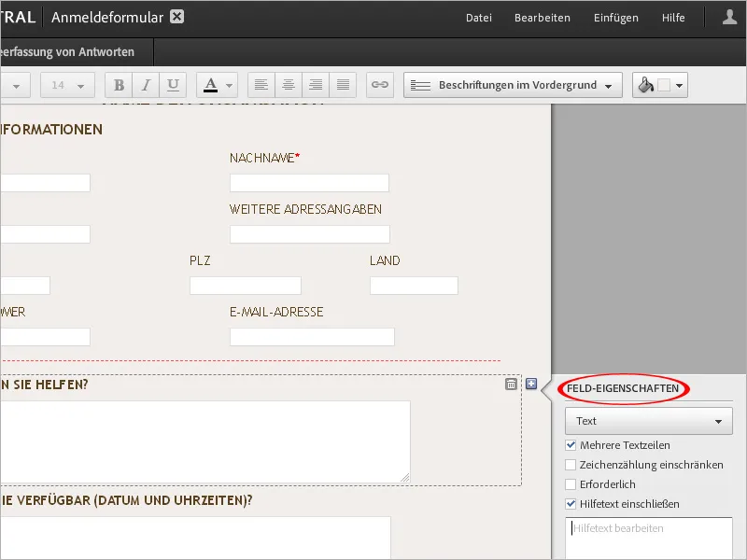Select center text alignment
Image resolution: width=747 pixels, height=560 pixels.
[289, 85]
